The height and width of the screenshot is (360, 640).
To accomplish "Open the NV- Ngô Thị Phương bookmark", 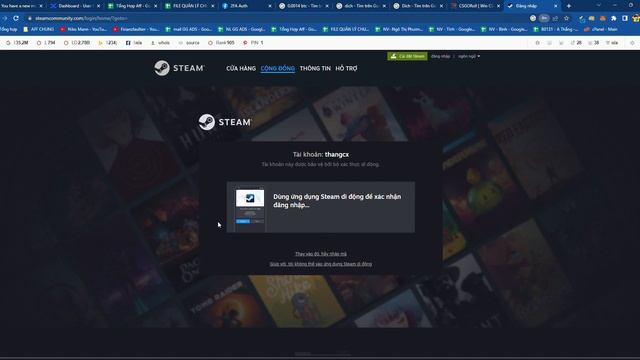I will coord(399,29).
